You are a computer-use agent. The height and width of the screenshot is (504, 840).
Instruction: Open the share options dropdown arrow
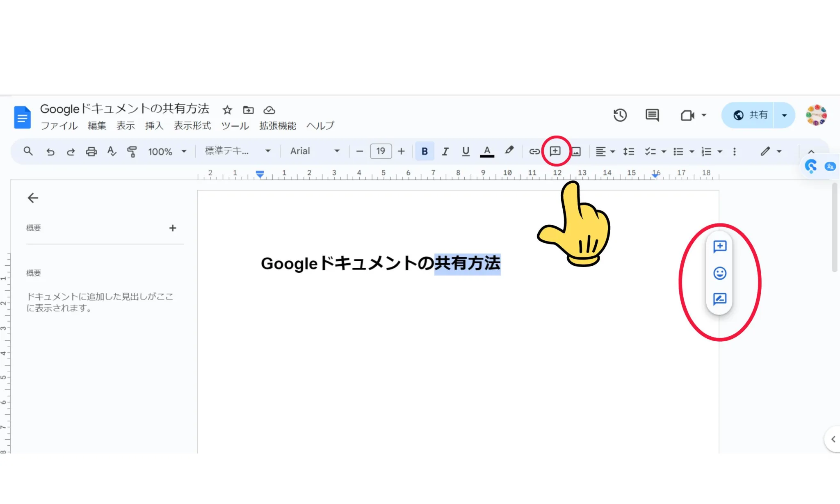click(784, 115)
